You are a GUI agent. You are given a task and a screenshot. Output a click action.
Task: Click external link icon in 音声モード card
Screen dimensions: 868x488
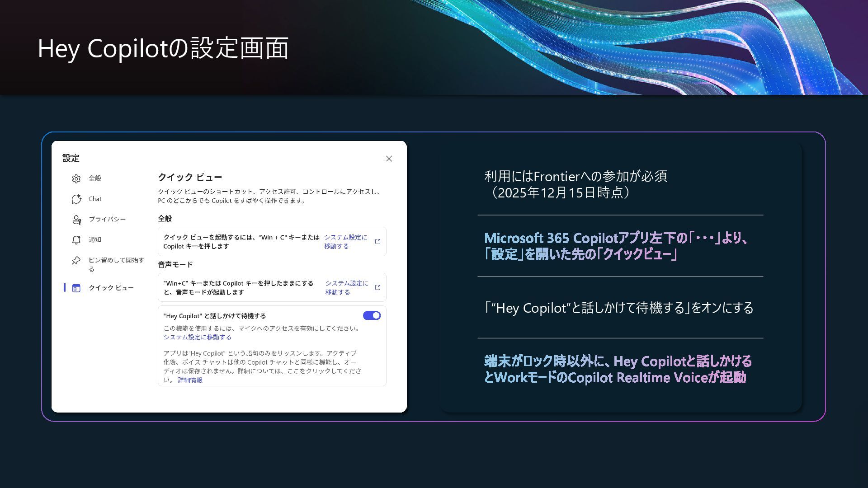point(377,287)
